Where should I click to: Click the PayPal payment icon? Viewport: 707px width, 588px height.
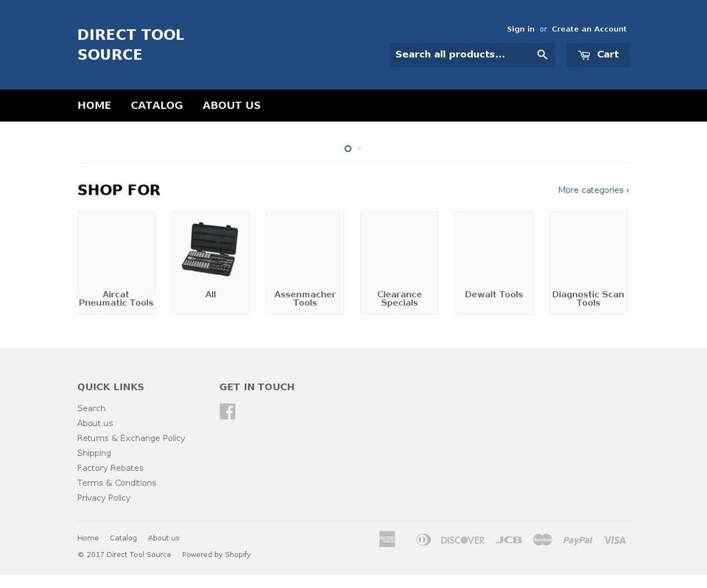pyautogui.click(x=577, y=539)
